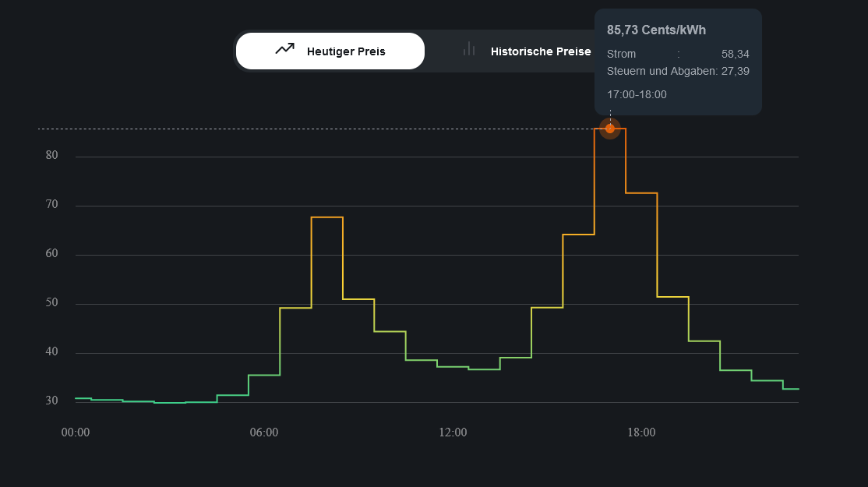Click the 17:00-18:00 time range in tooltip
This screenshot has width=868, height=487.
[637, 94]
